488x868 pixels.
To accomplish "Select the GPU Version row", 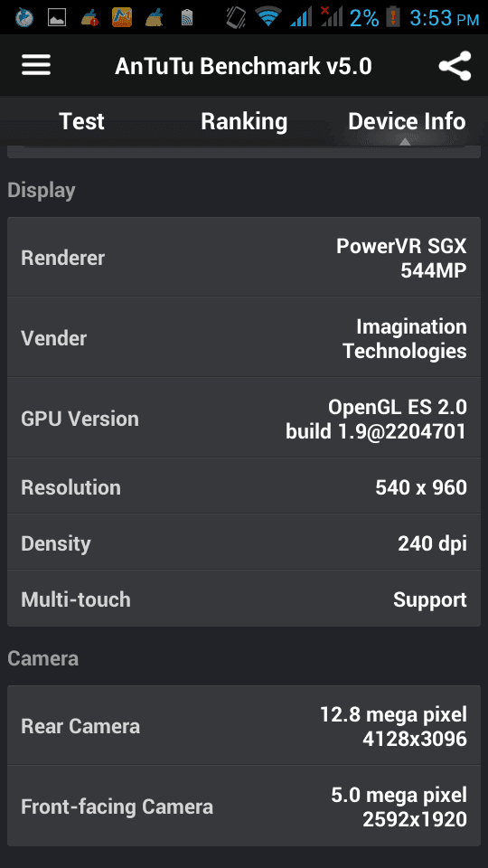I will click(x=244, y=418).
